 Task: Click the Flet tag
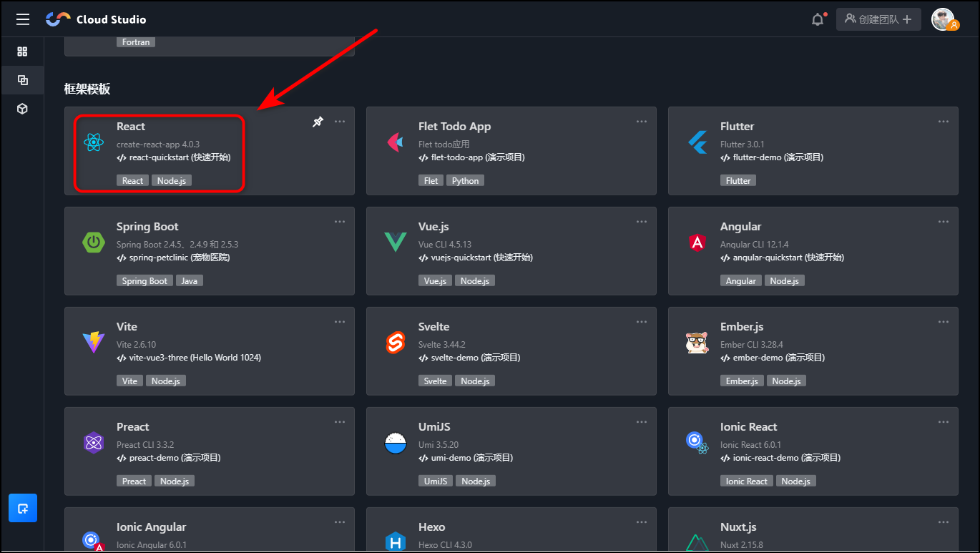(431, 181)
